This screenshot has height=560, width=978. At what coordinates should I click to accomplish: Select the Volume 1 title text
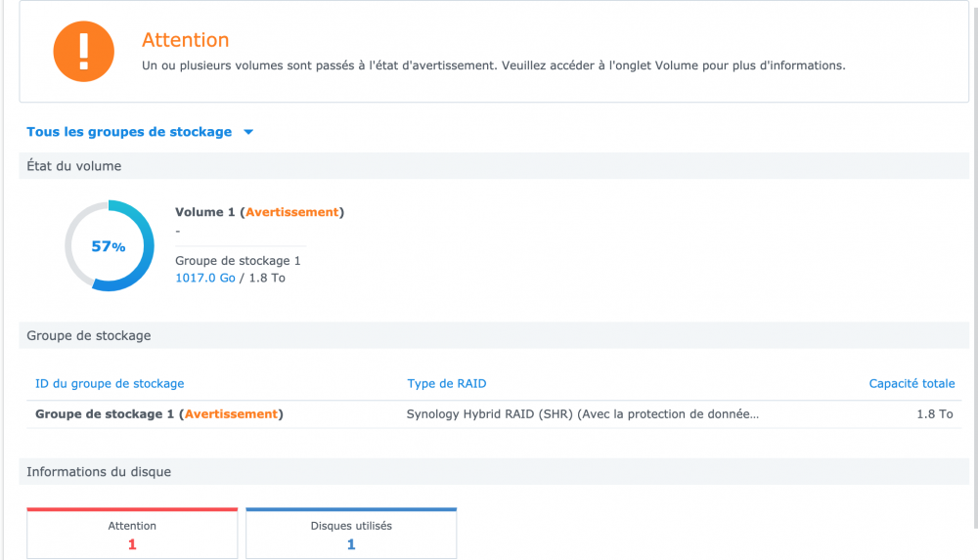(x=207, y=212)
